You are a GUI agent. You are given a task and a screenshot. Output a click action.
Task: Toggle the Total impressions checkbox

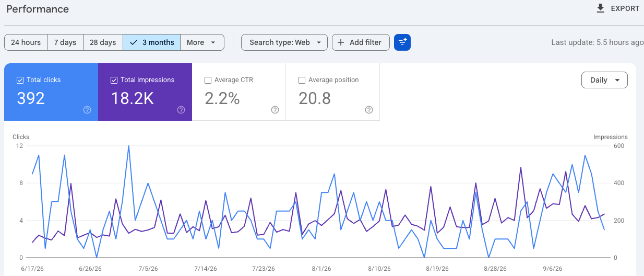(114, 80)
